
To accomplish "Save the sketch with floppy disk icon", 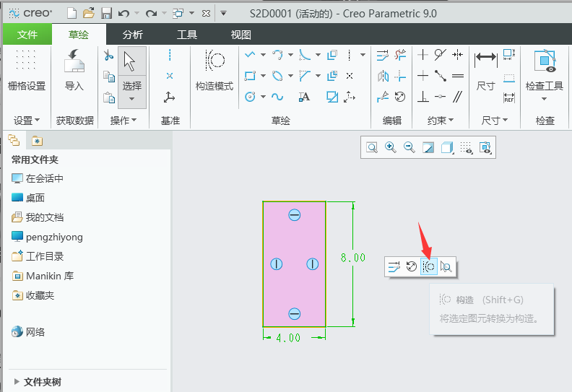I will (106, 14).
